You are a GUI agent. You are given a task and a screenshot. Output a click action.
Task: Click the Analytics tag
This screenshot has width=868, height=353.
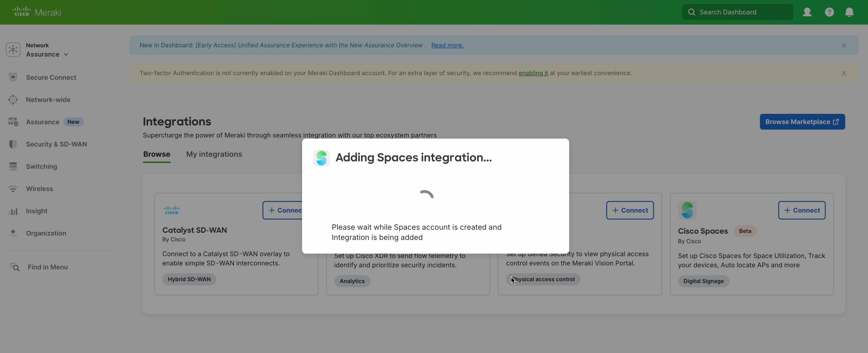click(x=352, y=281)
